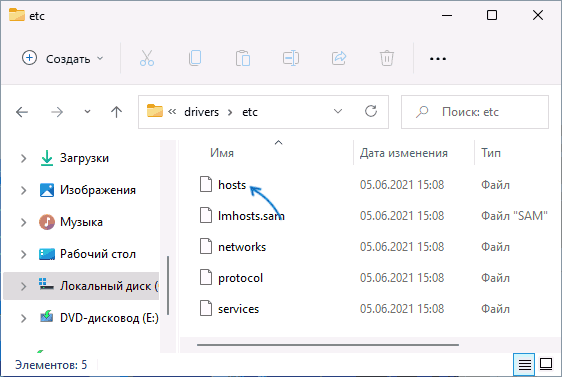Expand the DVD-дисковод (E:) tree node
This screenshot has width=562, height=377.
(x=23, y=318)
